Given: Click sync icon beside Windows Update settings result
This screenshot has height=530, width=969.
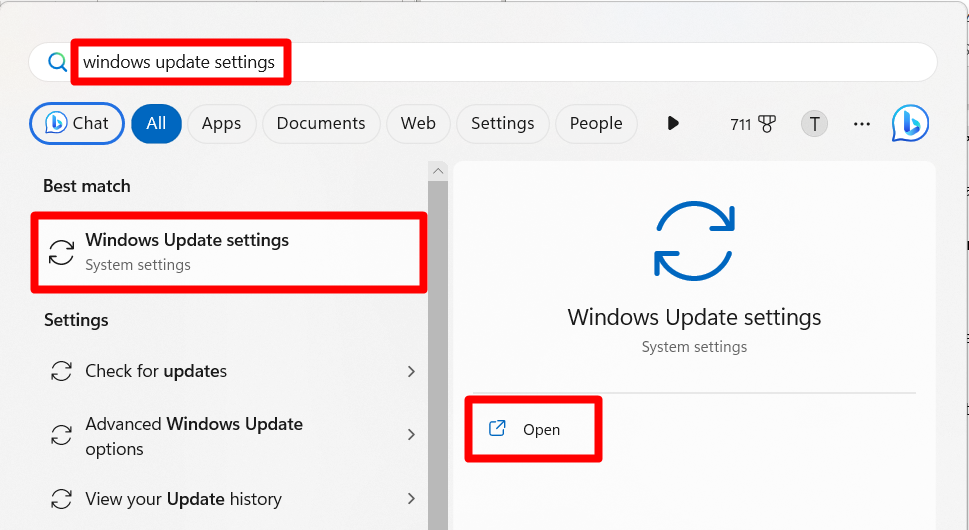Looking at the screenshot, I should (61, 252).
